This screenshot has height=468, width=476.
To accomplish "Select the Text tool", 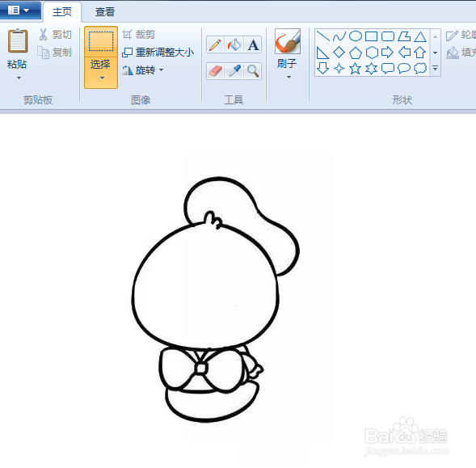I will (x=253, y=44).
